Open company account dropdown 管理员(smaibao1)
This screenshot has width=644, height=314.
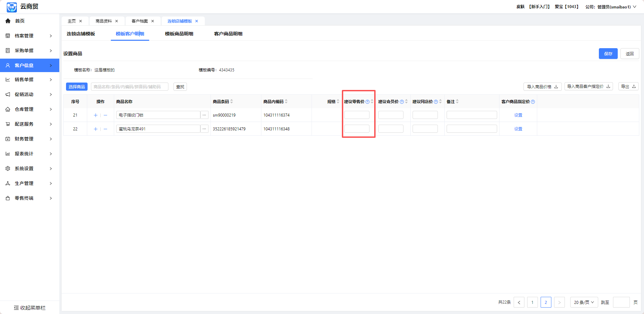pyautogui.click(x=611, y=7)
